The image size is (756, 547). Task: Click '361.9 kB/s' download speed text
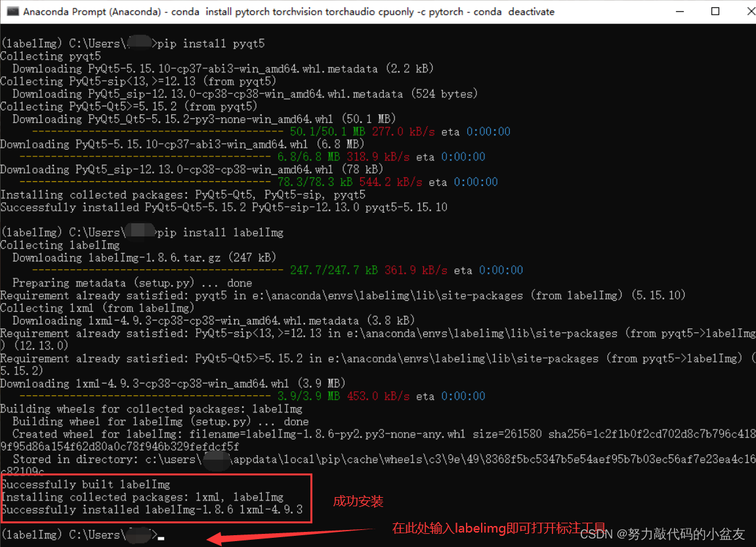click(x=415, y=270)
